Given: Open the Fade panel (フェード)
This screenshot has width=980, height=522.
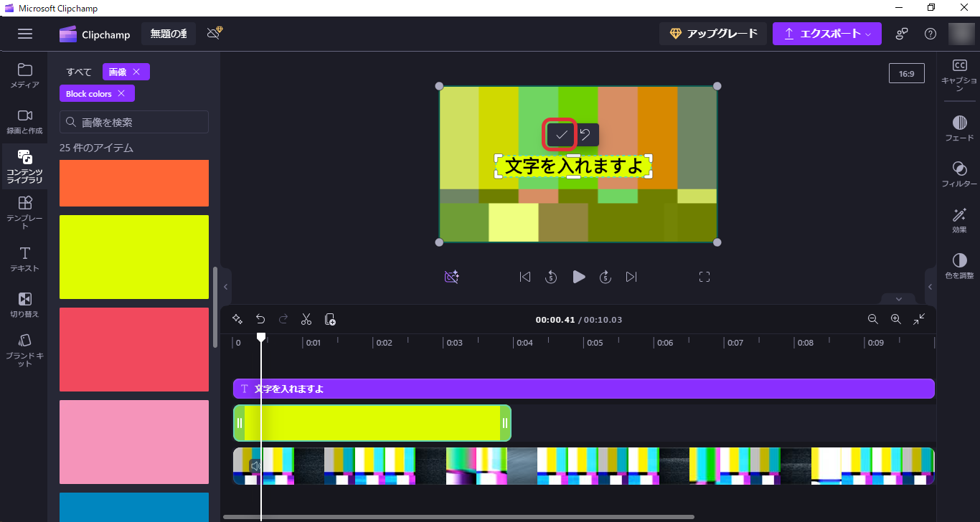Looking at the screenshot, I should (959, 128).
